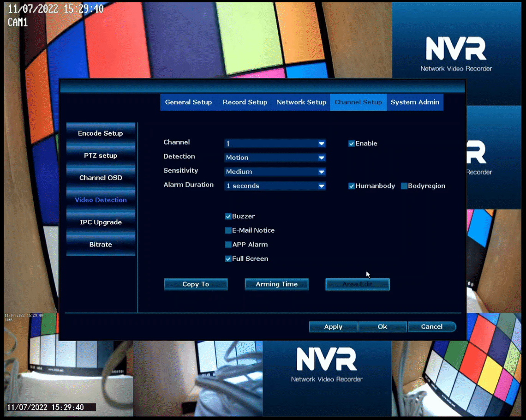Enable the APP Alarm checkbox
Screen dimensions: 526x420
tap(228, 245)
